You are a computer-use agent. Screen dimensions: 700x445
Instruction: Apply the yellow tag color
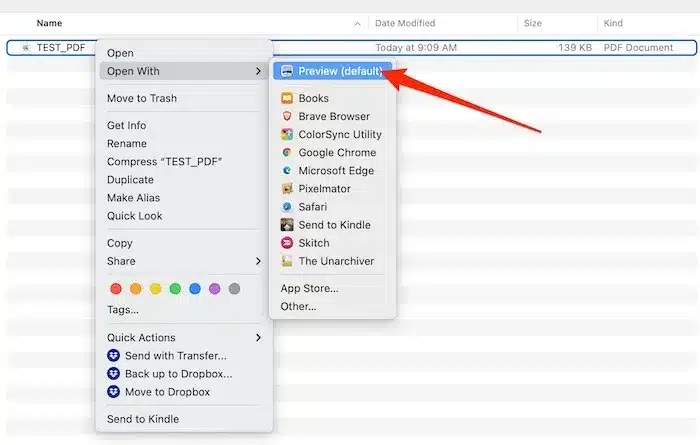(155, 289)
